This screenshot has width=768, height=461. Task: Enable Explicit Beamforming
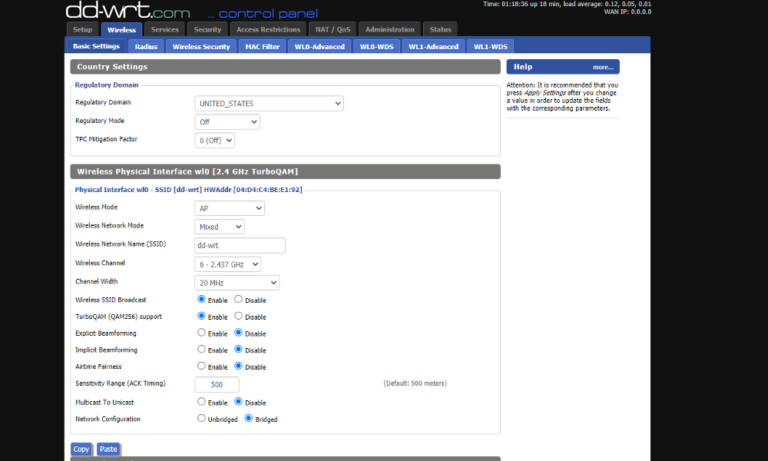point(202,333)
